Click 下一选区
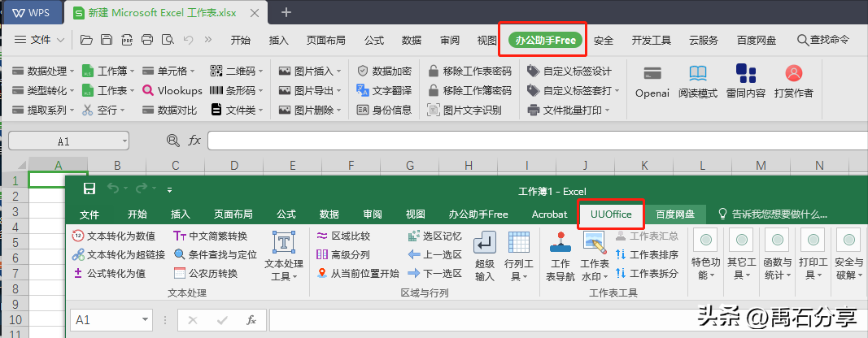This screenshot has width=868, height=338. pos(434,273)
